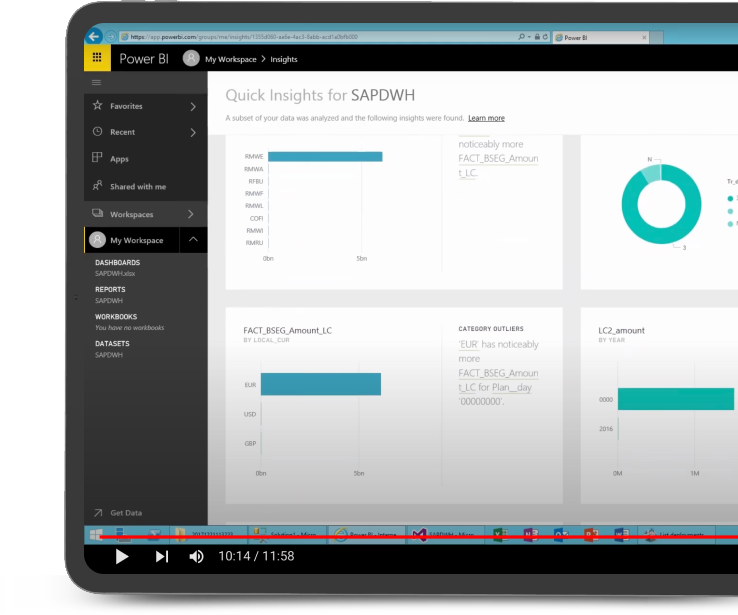Toggle the hamburger navigation menu

[96, 83]
